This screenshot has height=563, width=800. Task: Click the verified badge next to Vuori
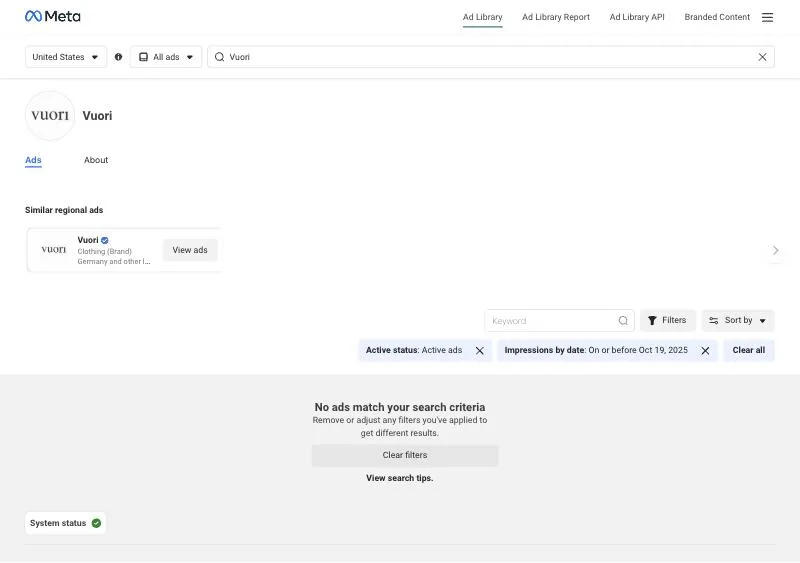(105, 240)
